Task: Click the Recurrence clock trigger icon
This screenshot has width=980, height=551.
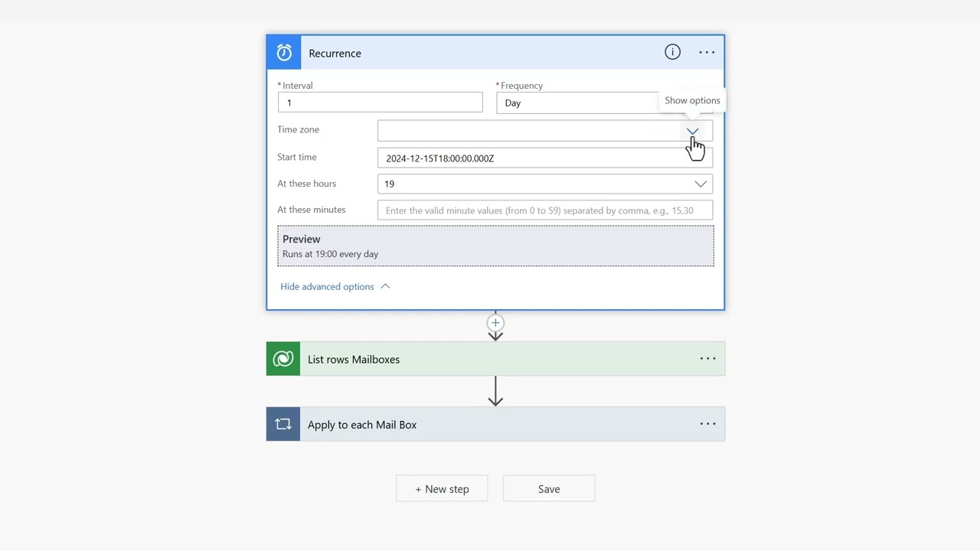Action: pyautogui.click(x=284, y=53)
